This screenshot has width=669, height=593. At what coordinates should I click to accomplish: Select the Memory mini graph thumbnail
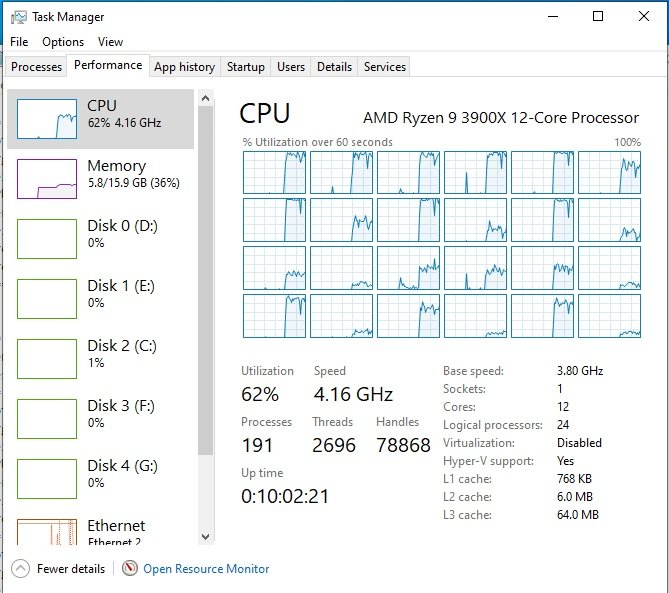(x=47, y=179)
